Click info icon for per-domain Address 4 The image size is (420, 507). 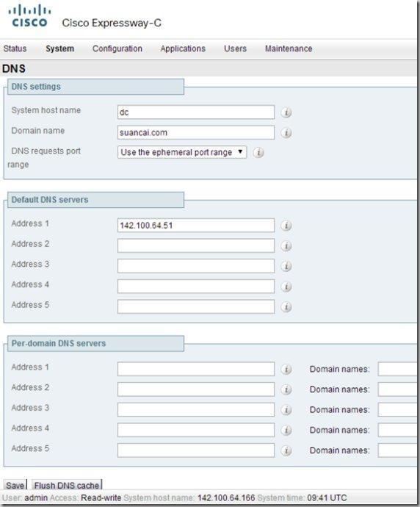[286, 430]
